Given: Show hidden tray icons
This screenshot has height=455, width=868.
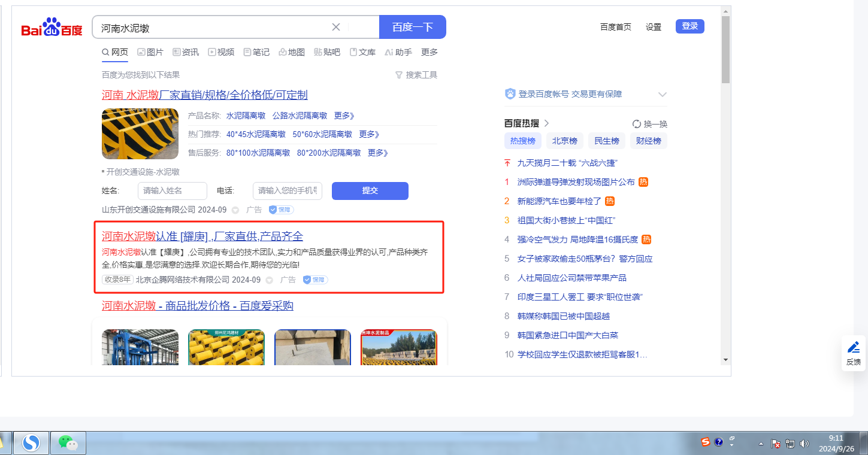Looking at the screenshot, I should point(761,444).
